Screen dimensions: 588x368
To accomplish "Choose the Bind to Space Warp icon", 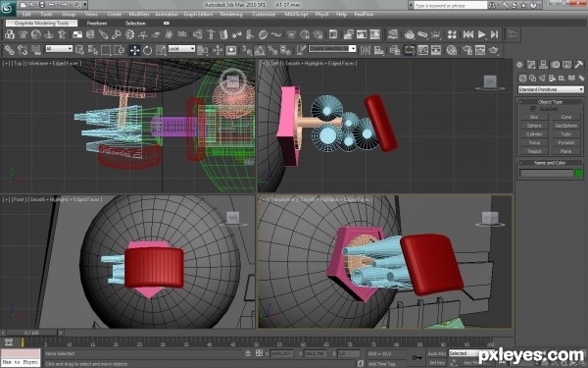I will point(36,50).
